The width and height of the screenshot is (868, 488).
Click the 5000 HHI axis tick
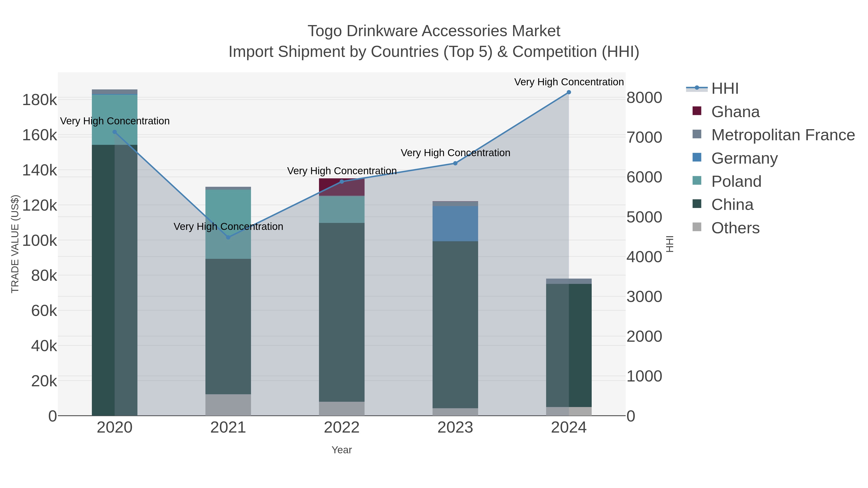644,217
